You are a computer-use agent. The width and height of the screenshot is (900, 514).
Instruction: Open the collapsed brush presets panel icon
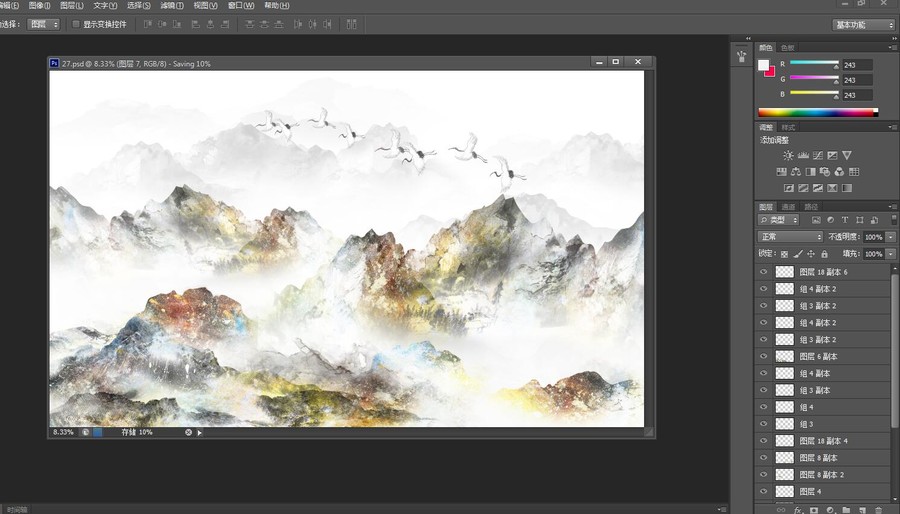742,56
